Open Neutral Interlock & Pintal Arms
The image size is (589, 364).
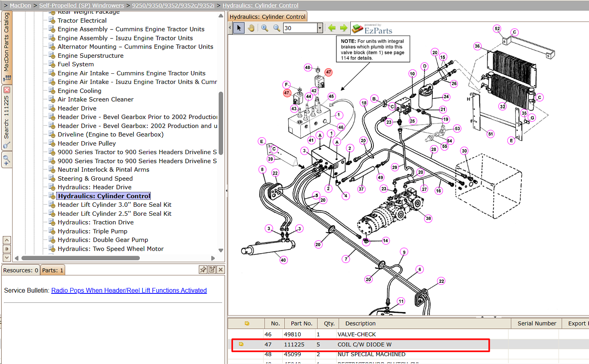click(x=104, y=170)
